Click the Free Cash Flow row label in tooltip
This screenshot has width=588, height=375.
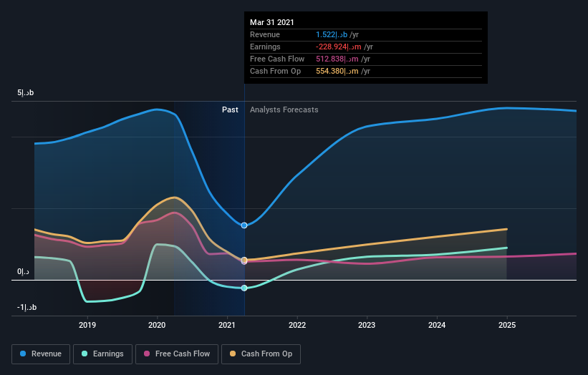(x=277, y=59)
